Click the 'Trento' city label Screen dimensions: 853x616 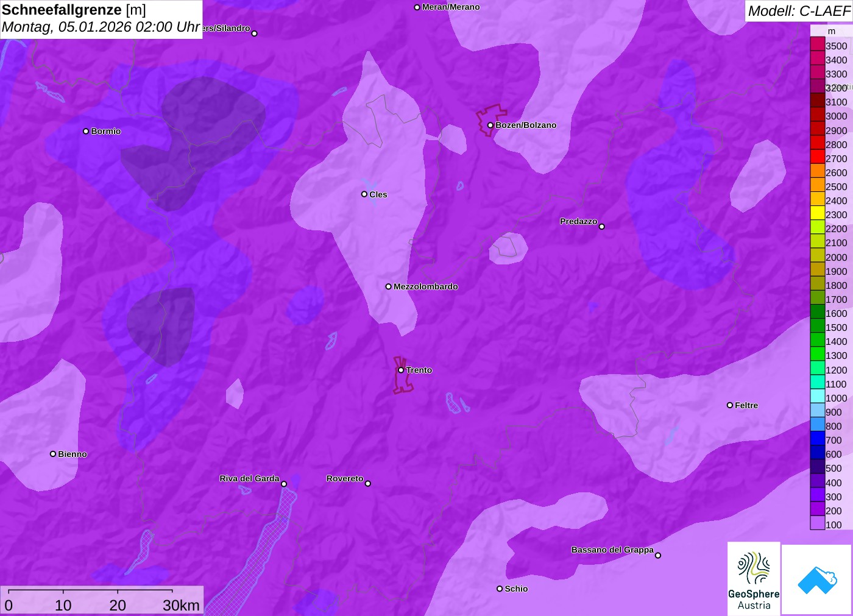coord(419,370)
